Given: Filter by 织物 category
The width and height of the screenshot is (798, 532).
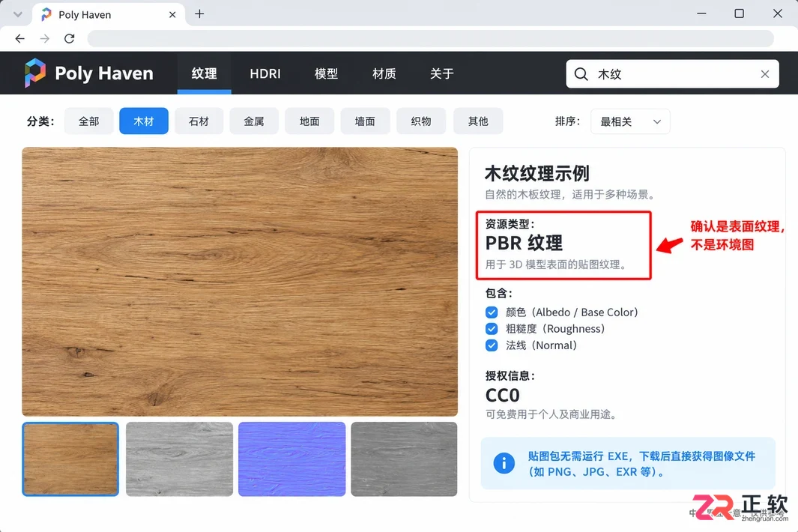Looking at the screenshot, I should pyautogui.click(x=421, y=121).
